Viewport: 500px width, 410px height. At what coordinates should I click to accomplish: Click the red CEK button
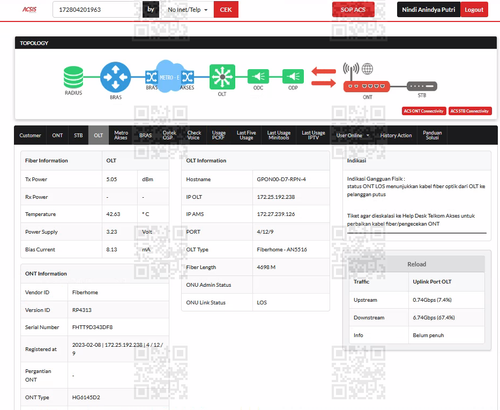click(x=226, y=10)
